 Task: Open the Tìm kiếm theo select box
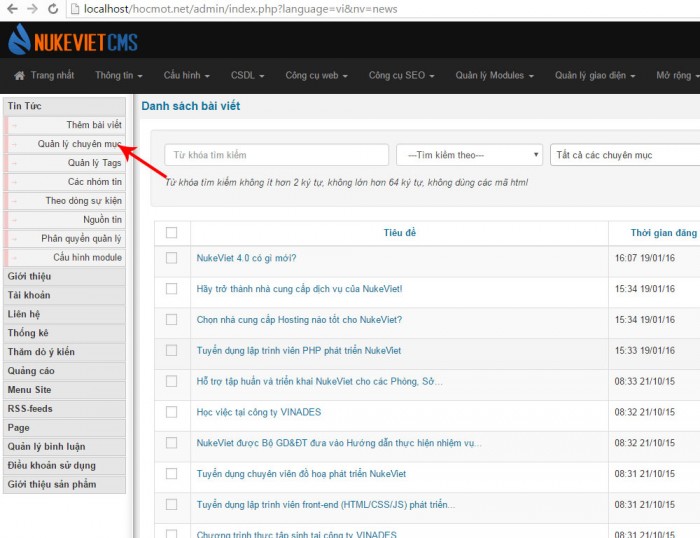469,155
